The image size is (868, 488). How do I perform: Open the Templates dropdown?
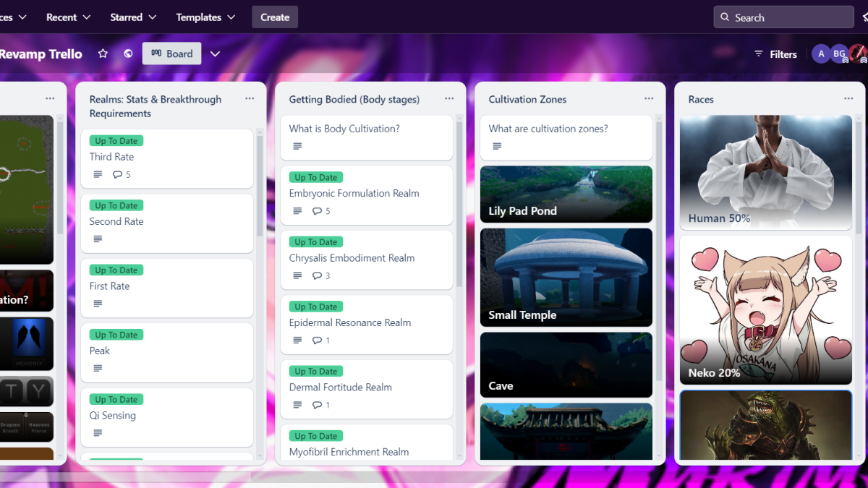point(205,17)
